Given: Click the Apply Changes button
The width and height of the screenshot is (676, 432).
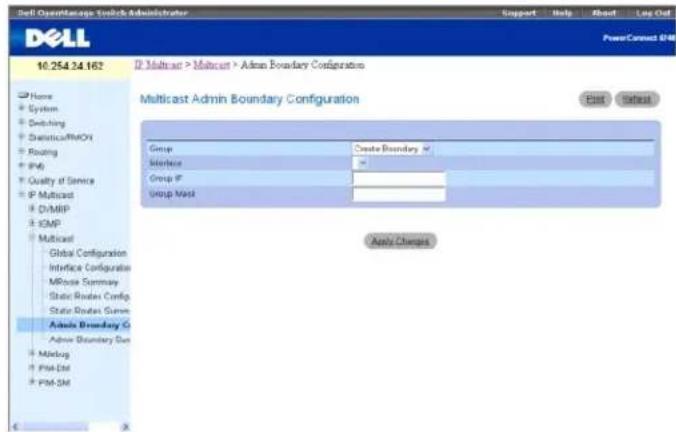Looking at the screenshot, I should (x=401, y=241).
